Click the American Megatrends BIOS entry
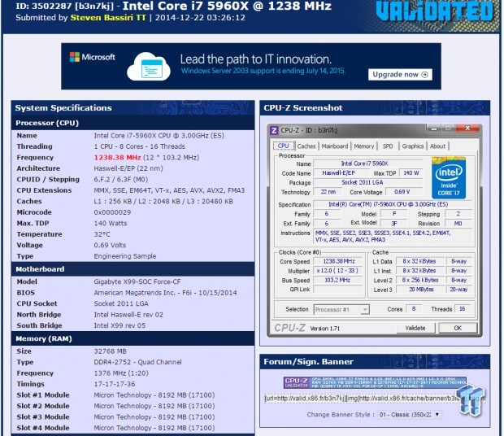This screenshot has width=504, height=436. tap(165, 293)
